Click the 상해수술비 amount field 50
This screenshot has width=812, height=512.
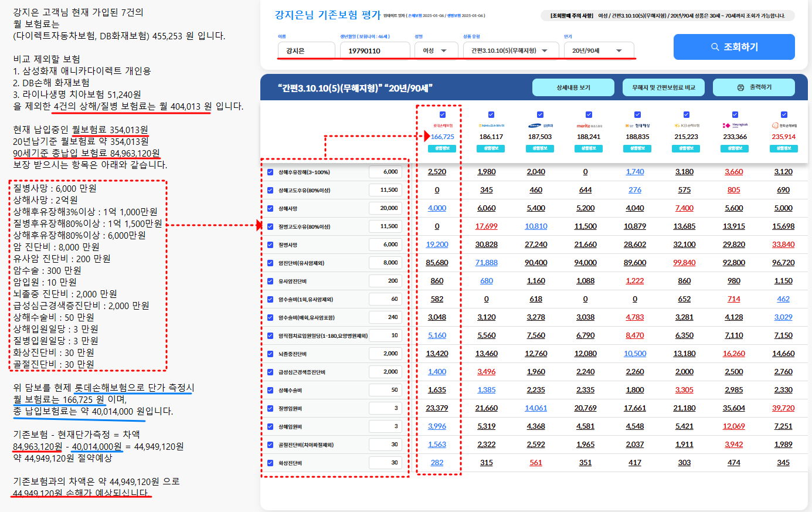click(x=385, y=390)
